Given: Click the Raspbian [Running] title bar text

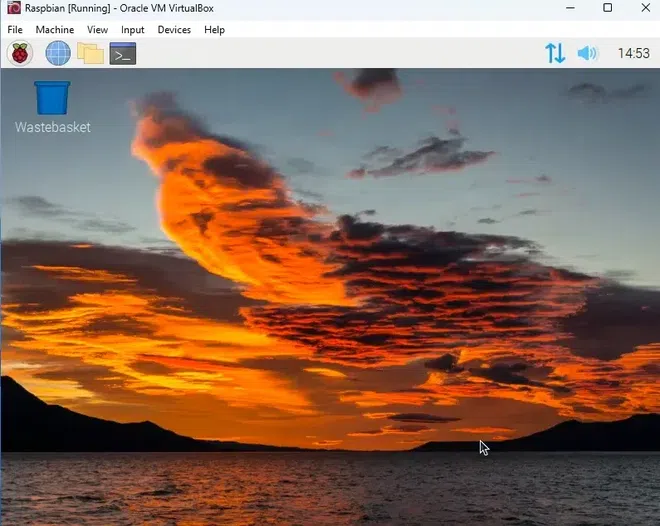Looking at the screenshot, I should (x=119, y=8).
